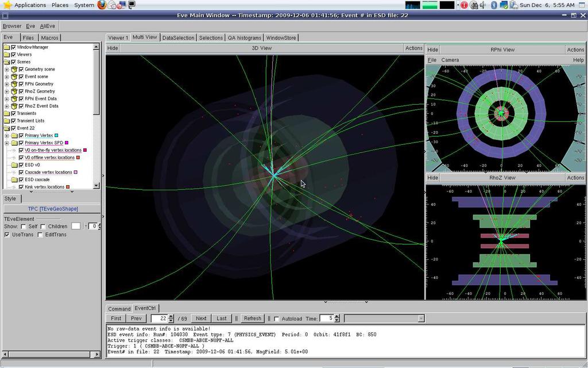Click the green system monitor applet
This screenshot has height=368, width=588.
[x=430, y=5]
